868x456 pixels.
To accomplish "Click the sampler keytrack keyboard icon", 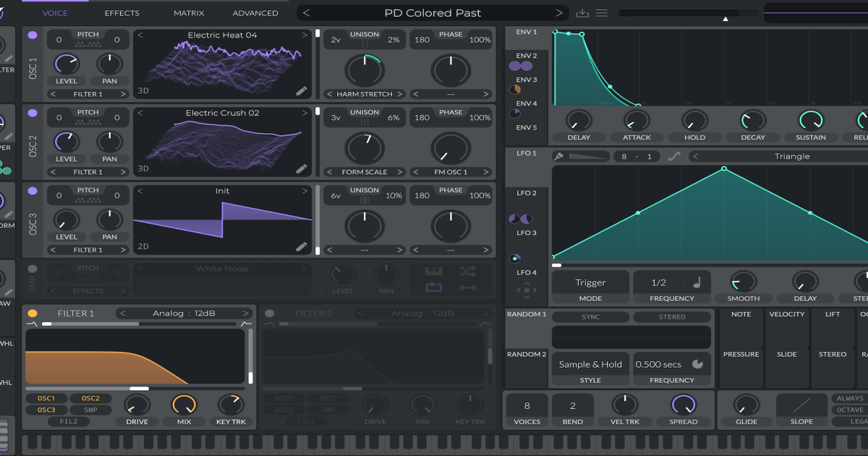I will (434, 271).
